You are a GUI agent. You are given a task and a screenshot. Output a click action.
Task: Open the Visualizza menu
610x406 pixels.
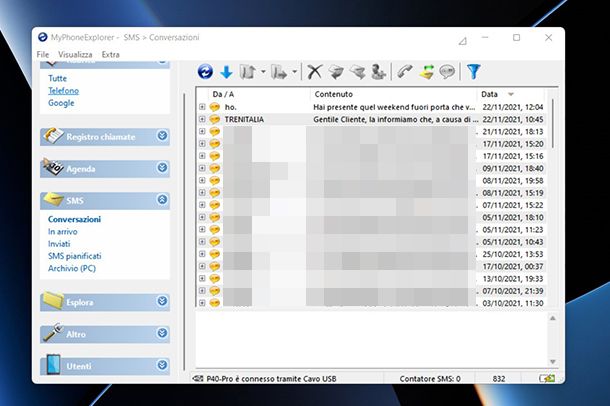tap(75, 54)
